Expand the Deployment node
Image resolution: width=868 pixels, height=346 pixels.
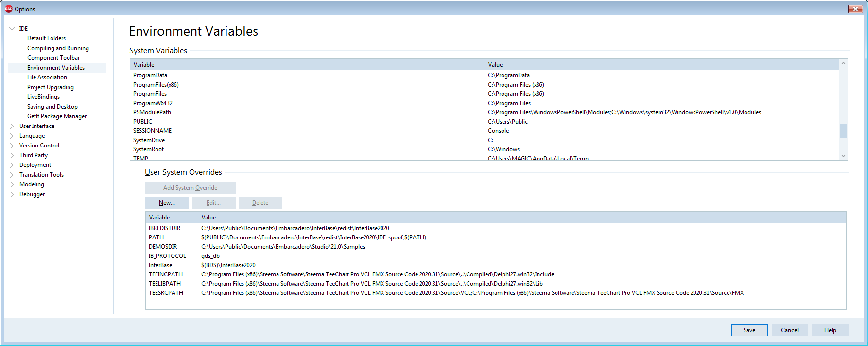[x=12, y=165]
